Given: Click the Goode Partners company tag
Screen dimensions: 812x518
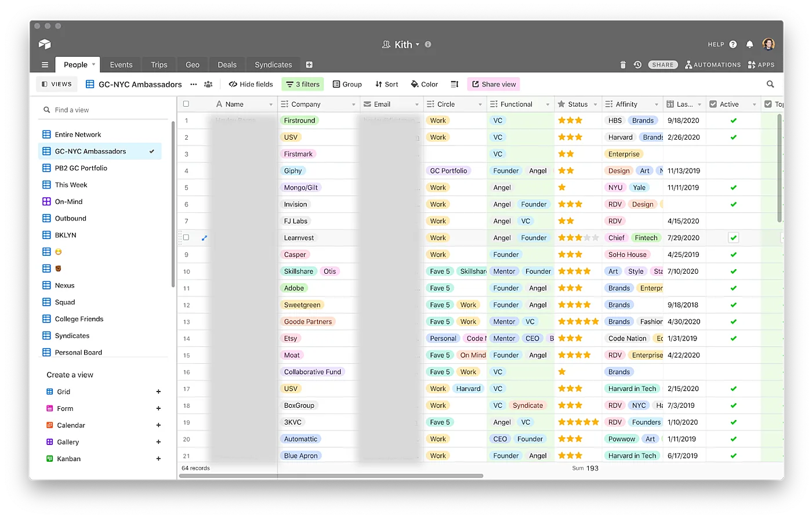Looking at the screenshot, I should pos(308,322).
